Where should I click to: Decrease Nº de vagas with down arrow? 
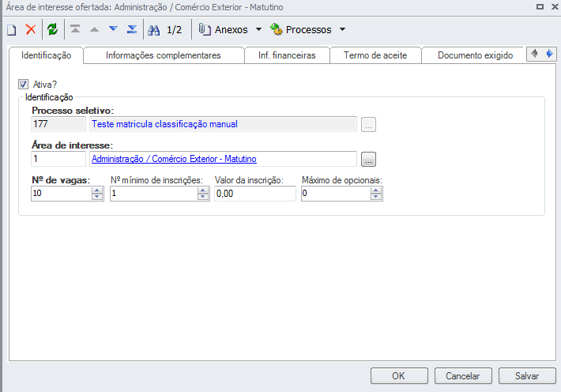(97, 197)
